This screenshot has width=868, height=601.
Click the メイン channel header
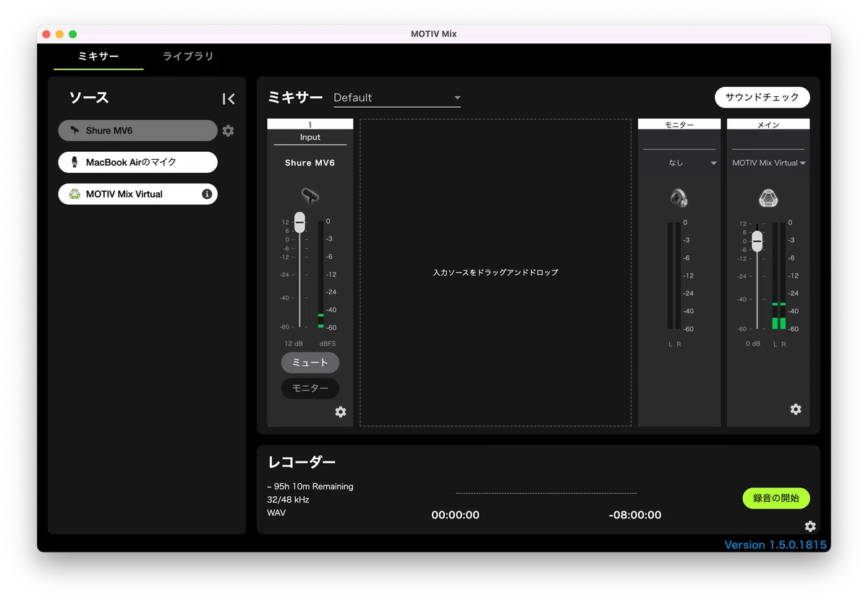pyautogui.click(x=768, y=124)
